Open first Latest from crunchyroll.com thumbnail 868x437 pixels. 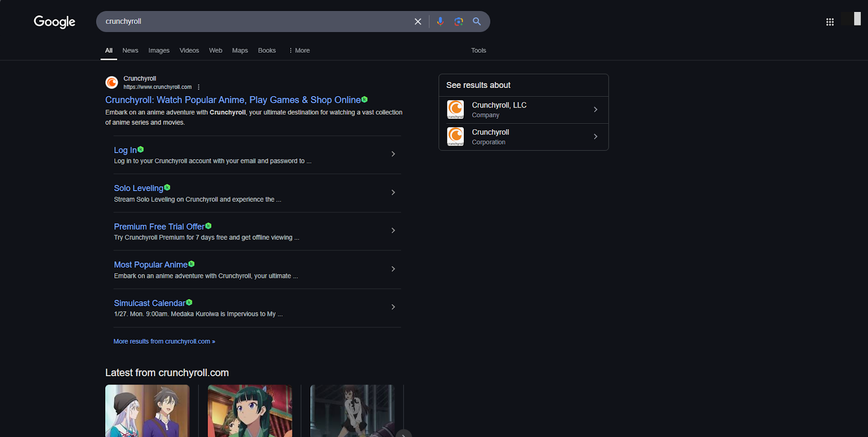(x=148, y=411)
